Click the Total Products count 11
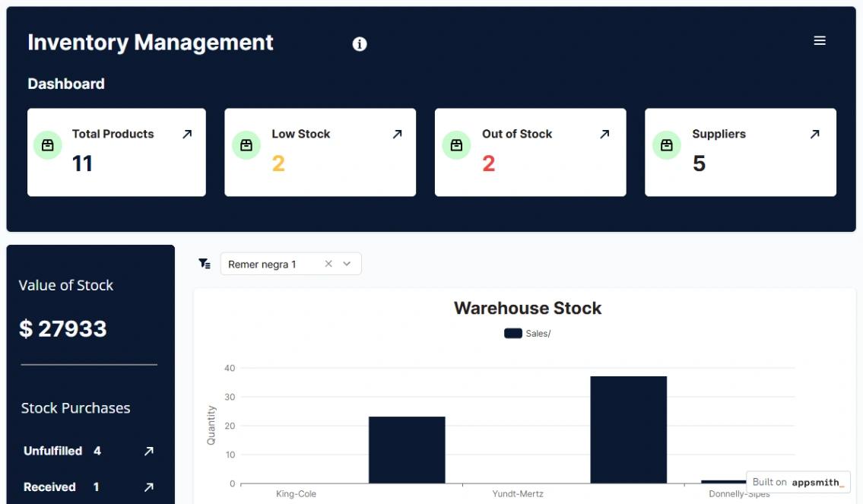The width and height of the screenshot is (863, 504). pyautogui.click(x=83, y=163)
